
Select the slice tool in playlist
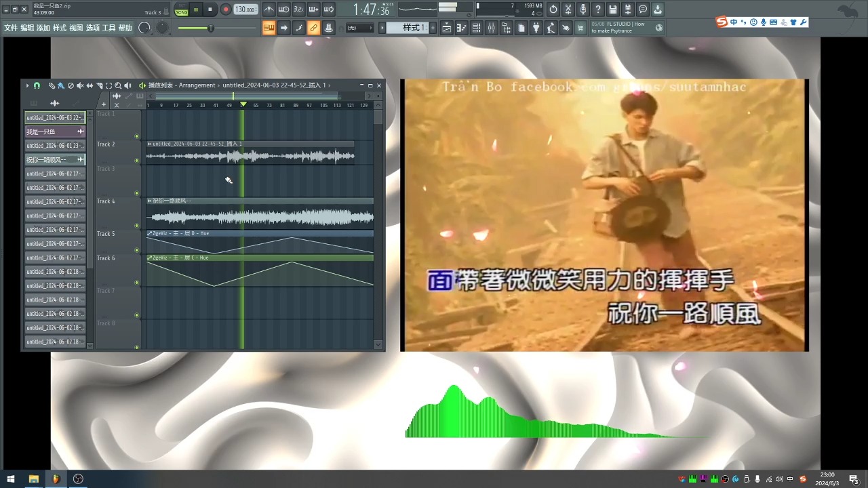click(99, 85)
